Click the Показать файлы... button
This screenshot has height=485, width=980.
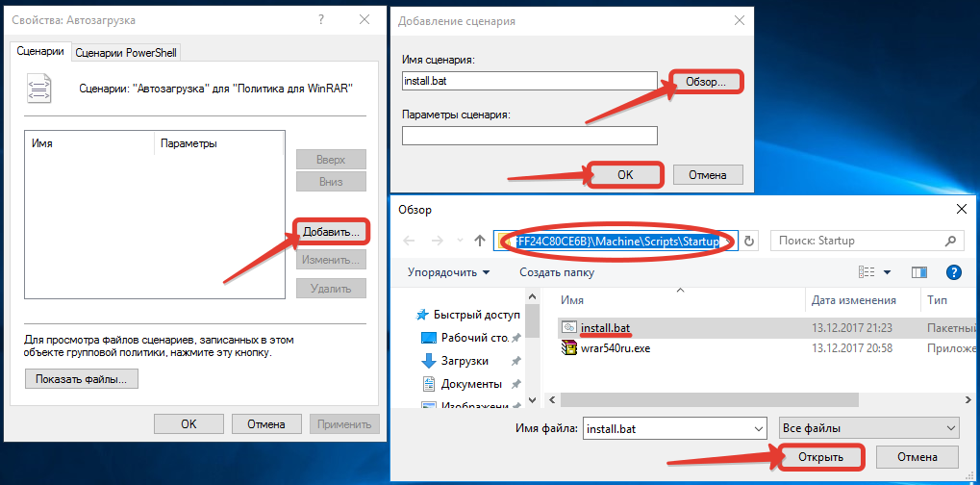pos(82,379)
